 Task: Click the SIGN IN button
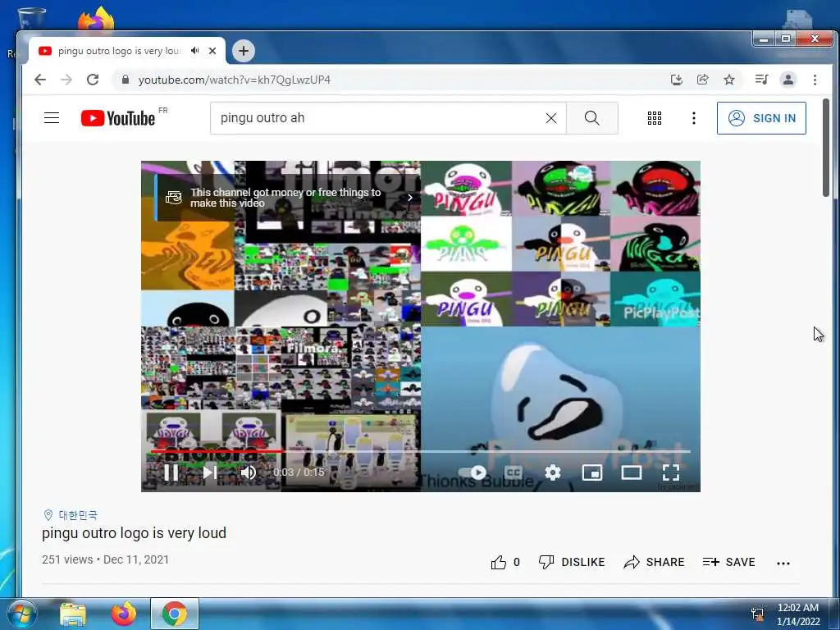click(x=761, y=118)
